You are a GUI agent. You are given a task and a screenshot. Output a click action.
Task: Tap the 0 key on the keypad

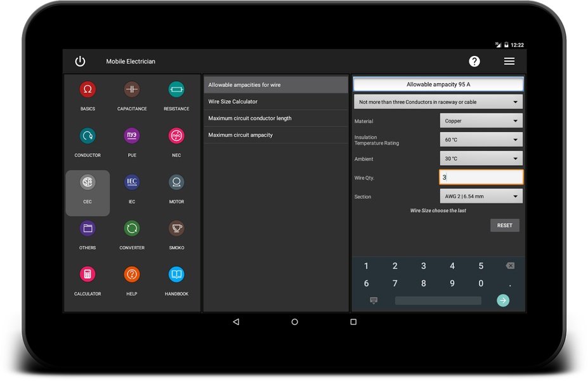point(481,283)
